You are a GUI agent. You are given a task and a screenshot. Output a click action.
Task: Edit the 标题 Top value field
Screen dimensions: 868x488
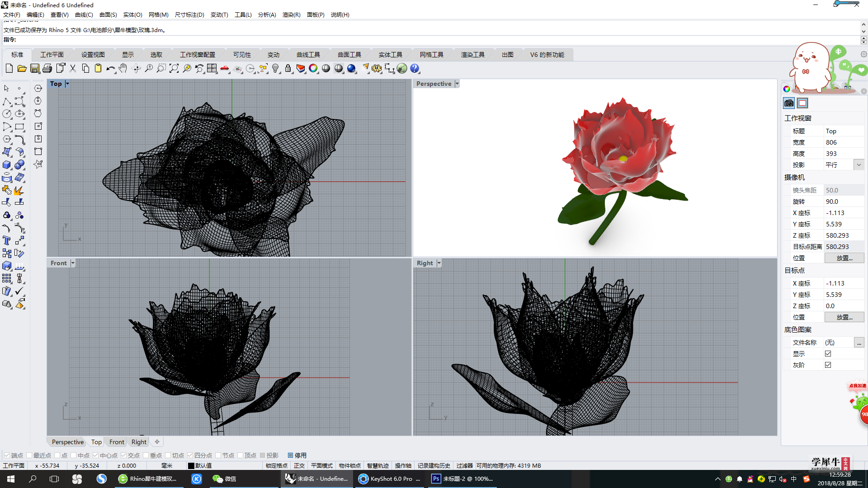[x=844, y=131]
